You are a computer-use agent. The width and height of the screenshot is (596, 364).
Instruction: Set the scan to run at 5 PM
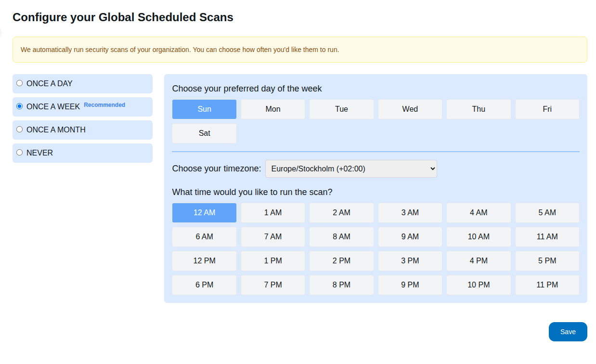point(547,260)
